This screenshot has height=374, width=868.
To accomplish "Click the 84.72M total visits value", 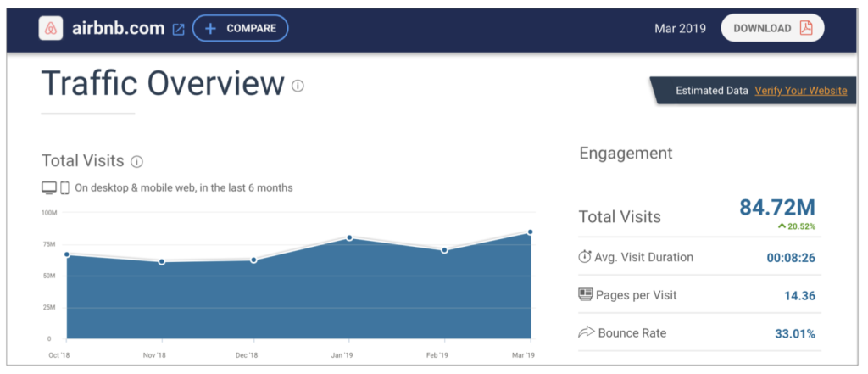I will (x=777, y=207).
